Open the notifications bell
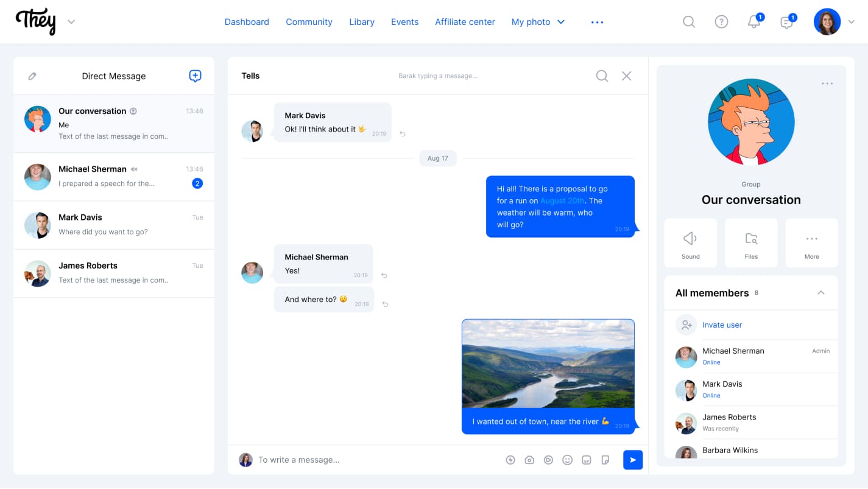This screenshot has height=489, width=868. tap(753, 22)
